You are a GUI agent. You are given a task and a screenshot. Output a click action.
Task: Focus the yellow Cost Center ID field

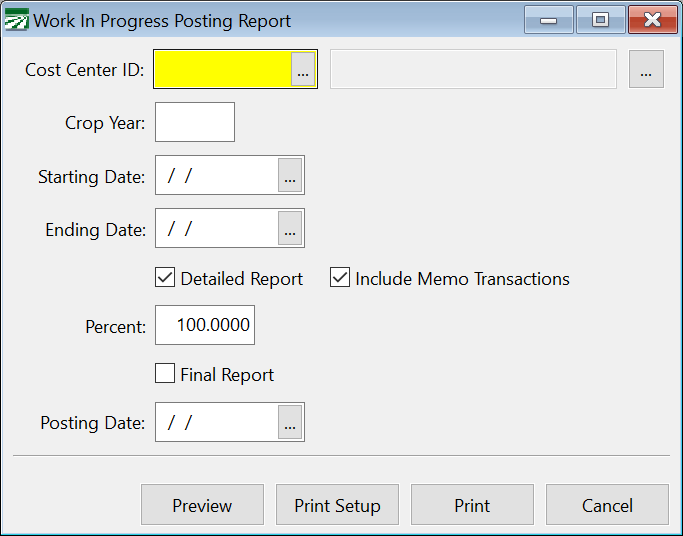[x=222, y=69]
